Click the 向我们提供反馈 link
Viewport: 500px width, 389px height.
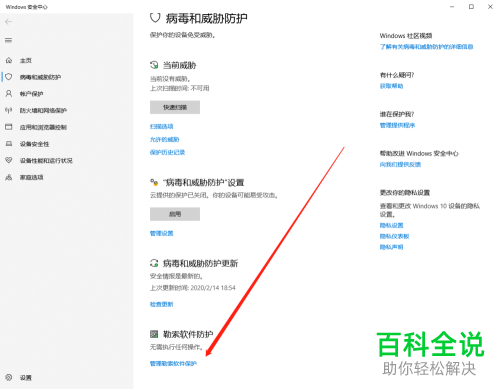coord(400,164)
